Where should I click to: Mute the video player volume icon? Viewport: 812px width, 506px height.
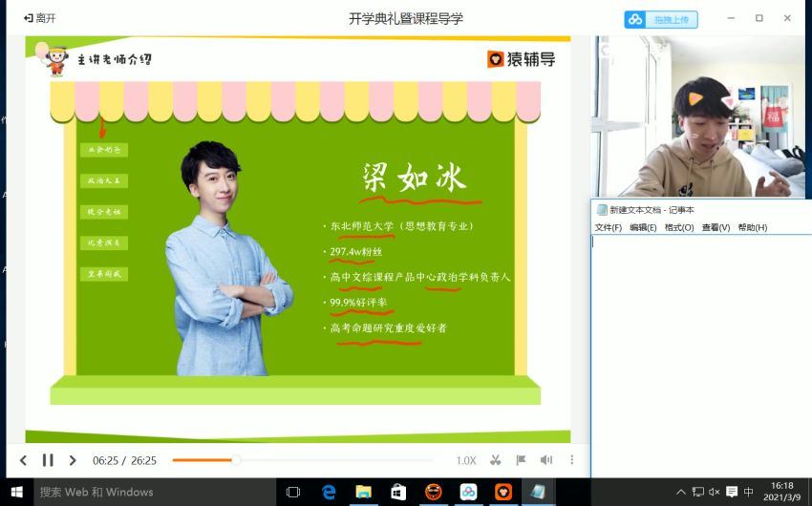tap(546, 459)
